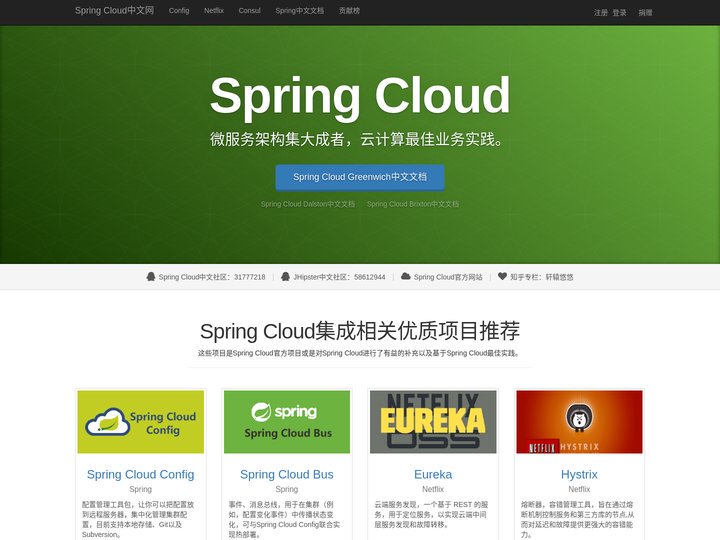Viewport: 720px width, 540px height.
Task: Click 'Netflix' subtitle under Hystrix
Action: tap(579, 489)
